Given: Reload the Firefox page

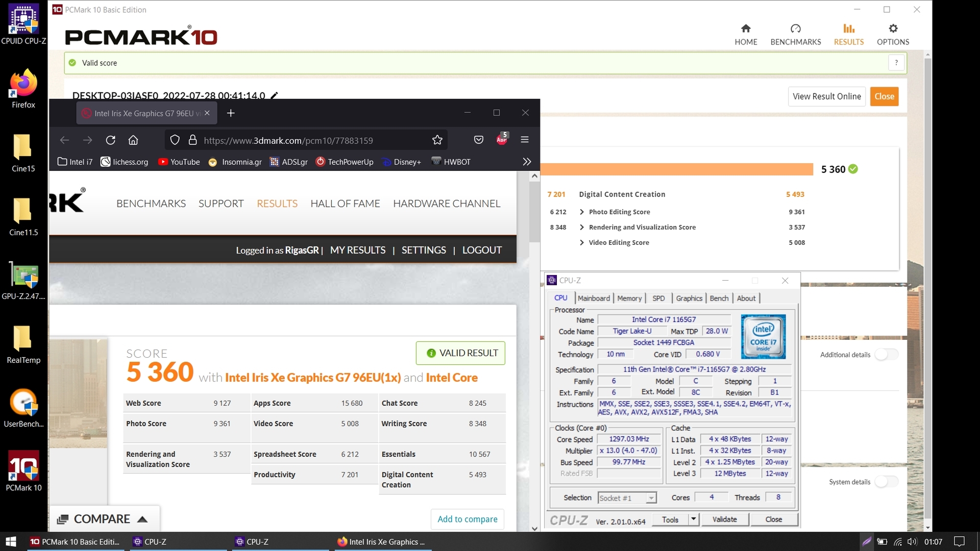Looking at the screenshot, I should point(110,140).
